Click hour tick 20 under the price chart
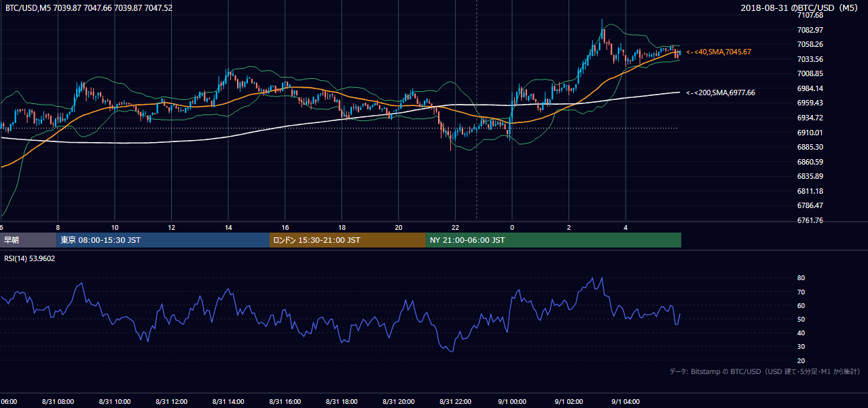This screenshot has height=408, width=868. [398, 228]
